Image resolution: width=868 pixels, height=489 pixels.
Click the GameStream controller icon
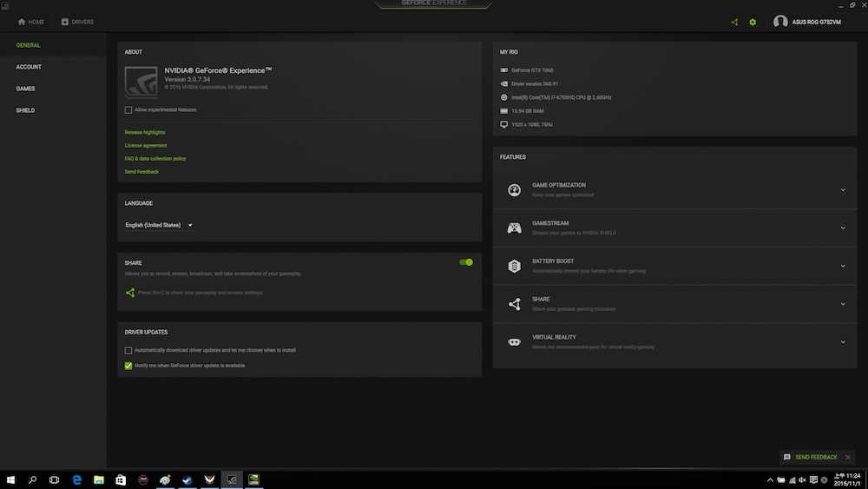coord(514,228)
